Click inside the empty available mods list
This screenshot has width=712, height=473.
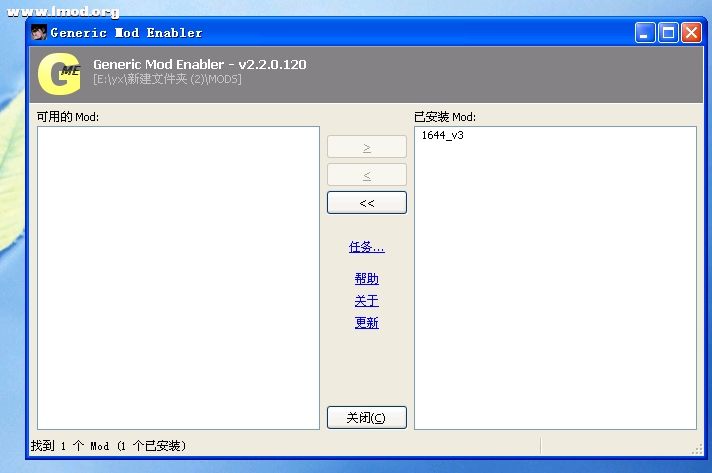click(178, 278)
